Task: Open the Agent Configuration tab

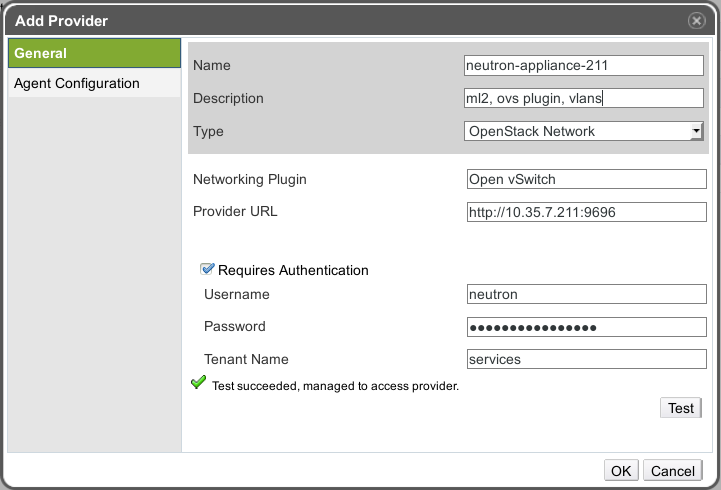Action: pos(94,83)
